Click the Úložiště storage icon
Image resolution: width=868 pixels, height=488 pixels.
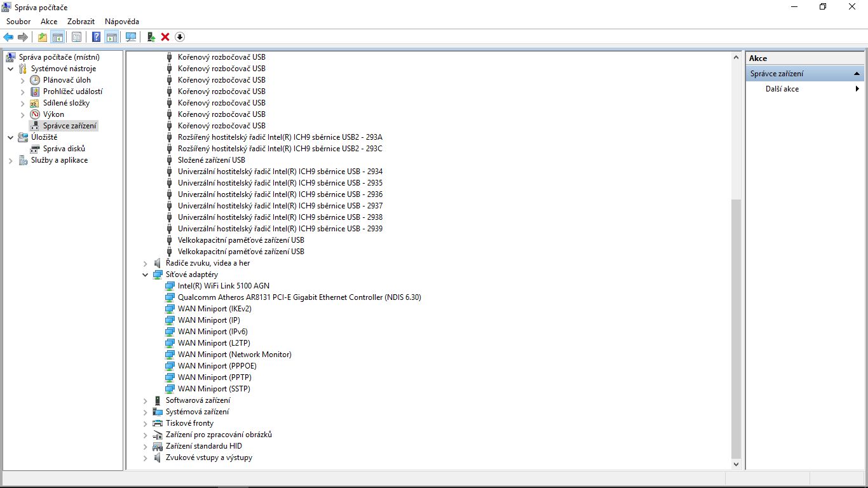pos(23,137)
